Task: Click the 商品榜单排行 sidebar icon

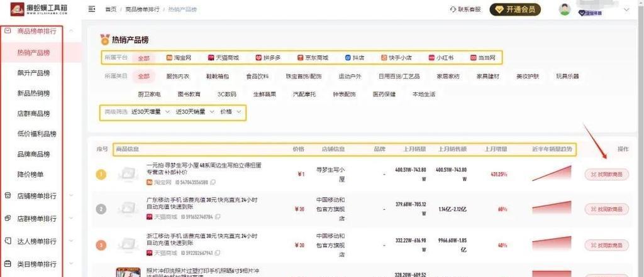Action: [x=8, y=30]
